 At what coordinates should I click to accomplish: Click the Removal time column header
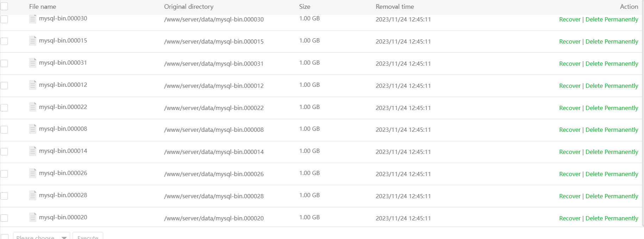[x=395, y=7]
